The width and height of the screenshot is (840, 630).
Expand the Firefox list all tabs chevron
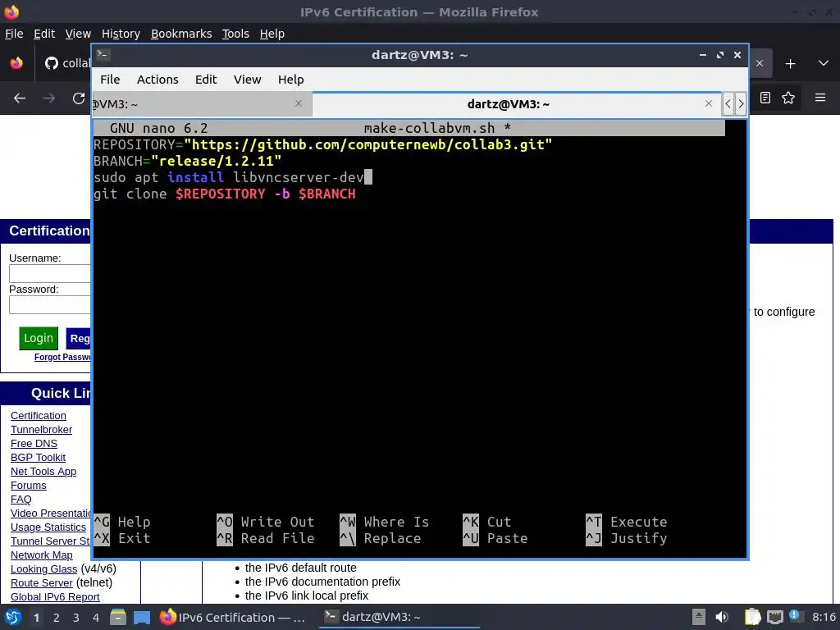824,63
